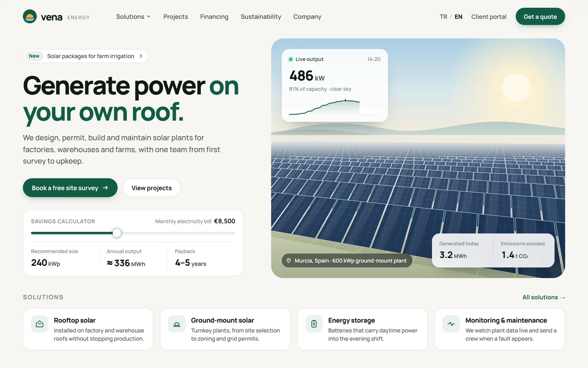This screenshot has width=588, height=368.
Task: Click the View projects button
Action: point(152,188)
